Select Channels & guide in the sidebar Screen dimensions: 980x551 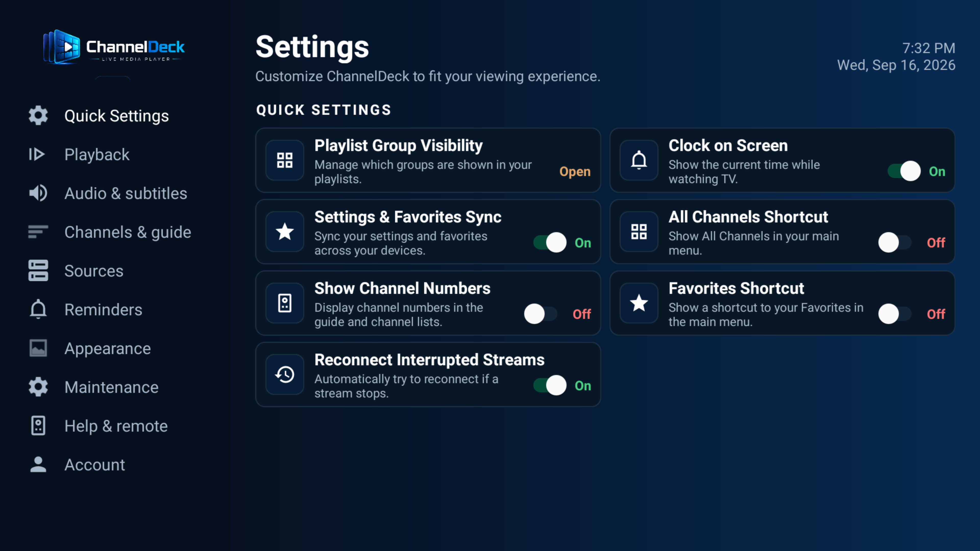pos(128,232)
